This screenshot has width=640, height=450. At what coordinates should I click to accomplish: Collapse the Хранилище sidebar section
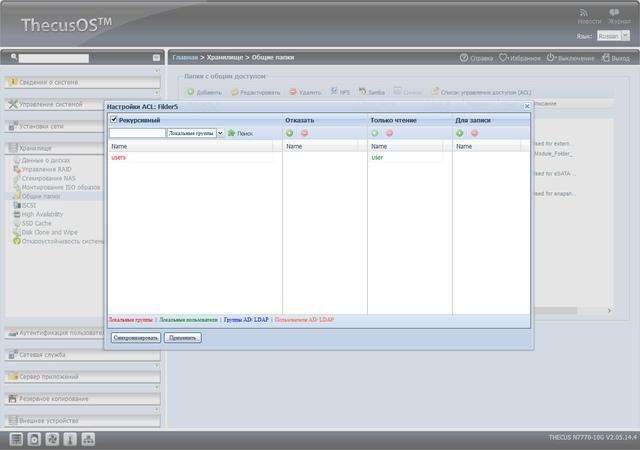pyautogui.click(x=55, y=148)
